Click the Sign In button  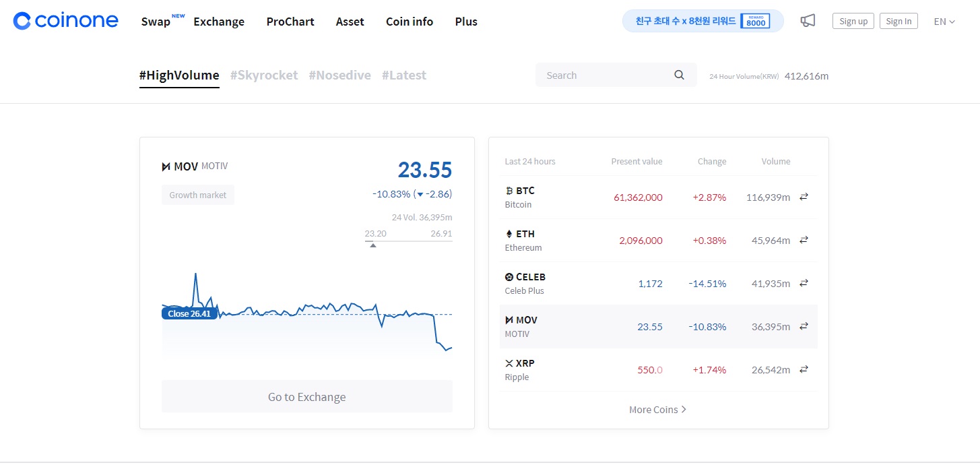pyautogui.click(x=899, y=21)
